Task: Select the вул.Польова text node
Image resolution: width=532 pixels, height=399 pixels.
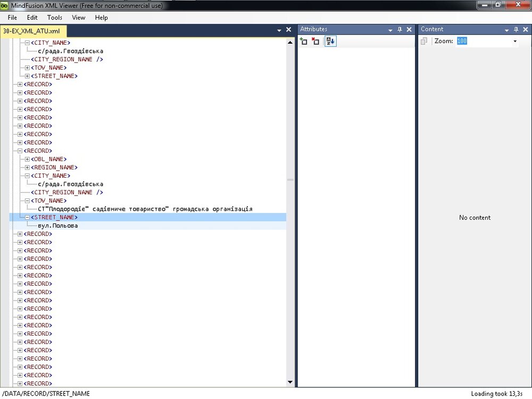Action: (58, 226)
